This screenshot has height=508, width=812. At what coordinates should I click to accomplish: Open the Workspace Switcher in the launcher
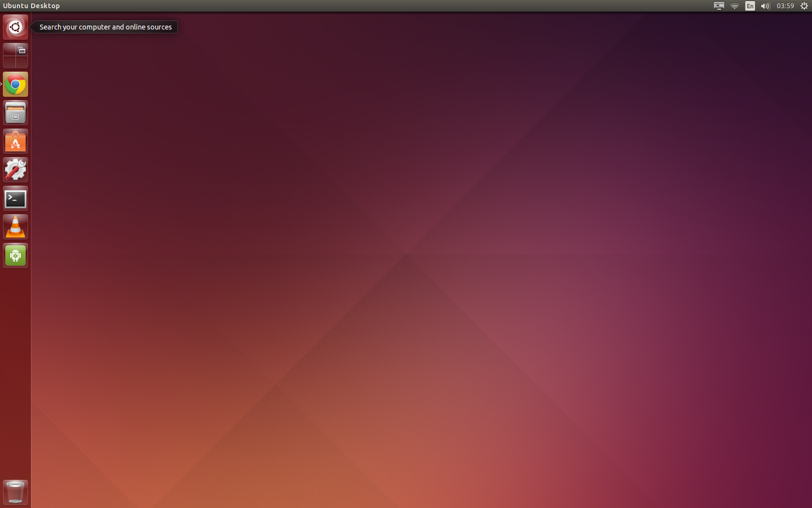[15, 55]
